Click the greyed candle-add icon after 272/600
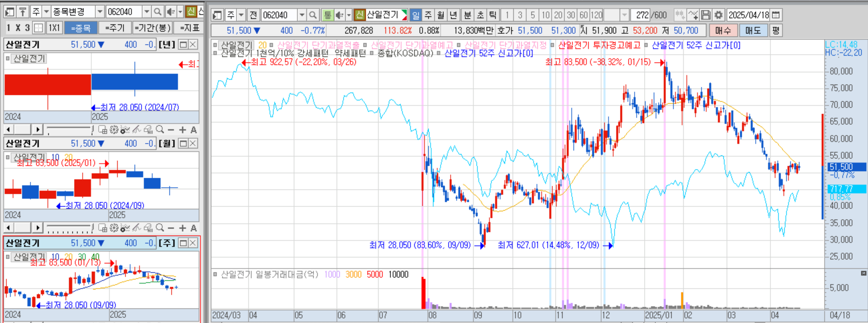The height and width of the screenshot is (323, 868). click(679, 15)
